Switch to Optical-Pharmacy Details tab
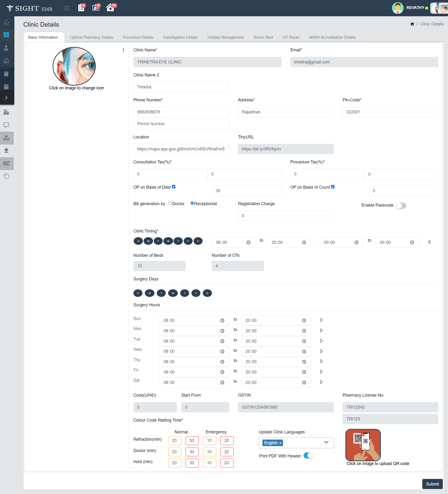Viewport: 448px width, 494px height. tap(91, 37)
